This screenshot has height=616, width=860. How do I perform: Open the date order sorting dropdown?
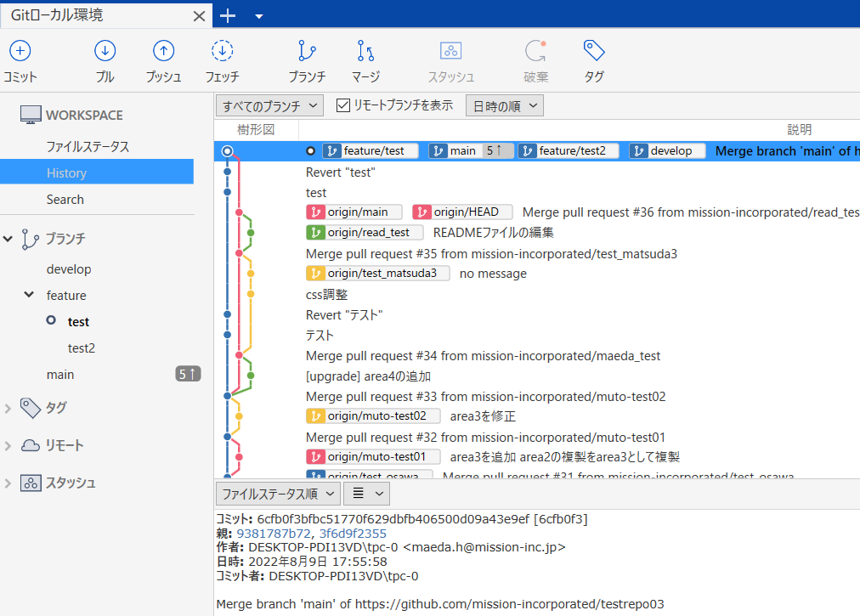point(504,105)
